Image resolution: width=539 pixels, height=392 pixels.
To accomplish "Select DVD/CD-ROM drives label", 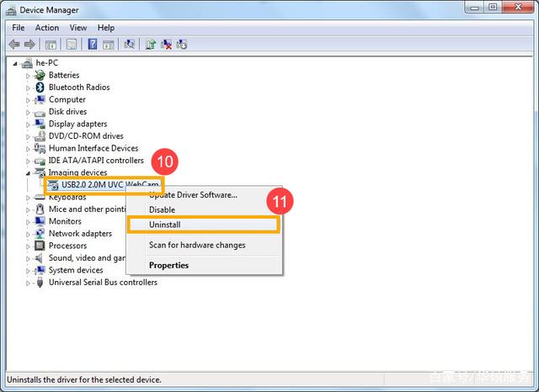I will tap(86, 136).
